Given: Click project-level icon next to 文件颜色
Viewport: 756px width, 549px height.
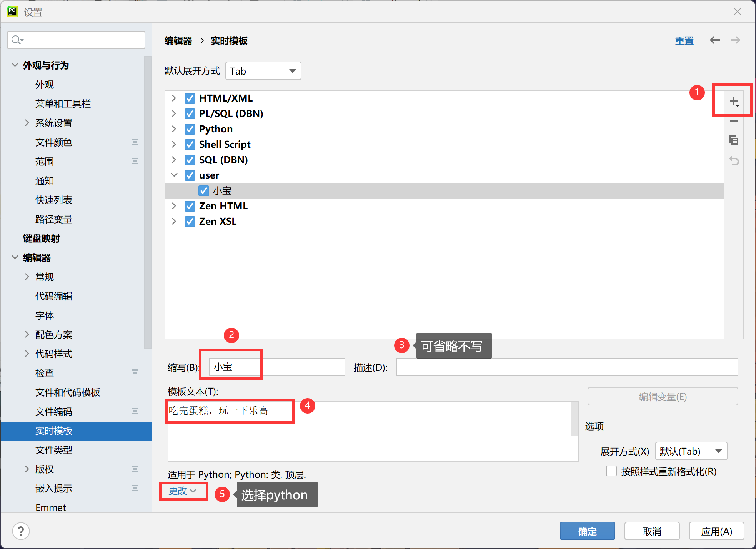Looking at the screenshot, I should pos(135,142).
